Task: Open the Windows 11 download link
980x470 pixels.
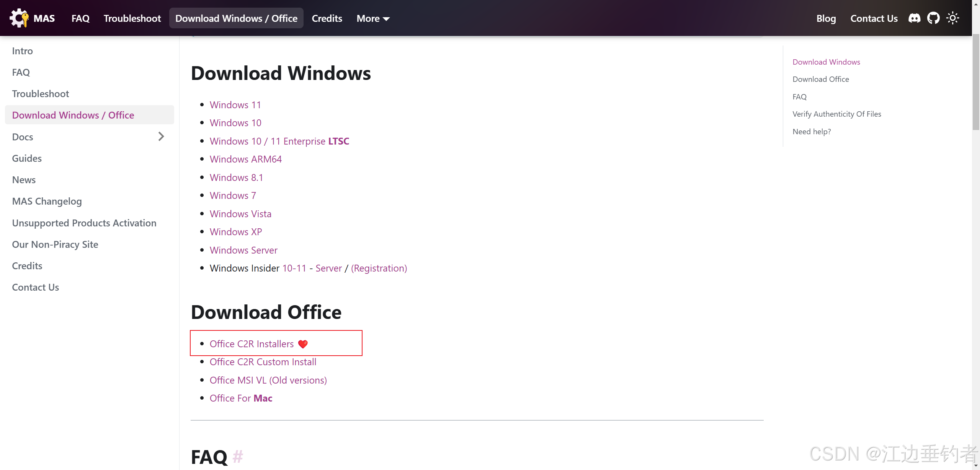Action: coord(235,105)
